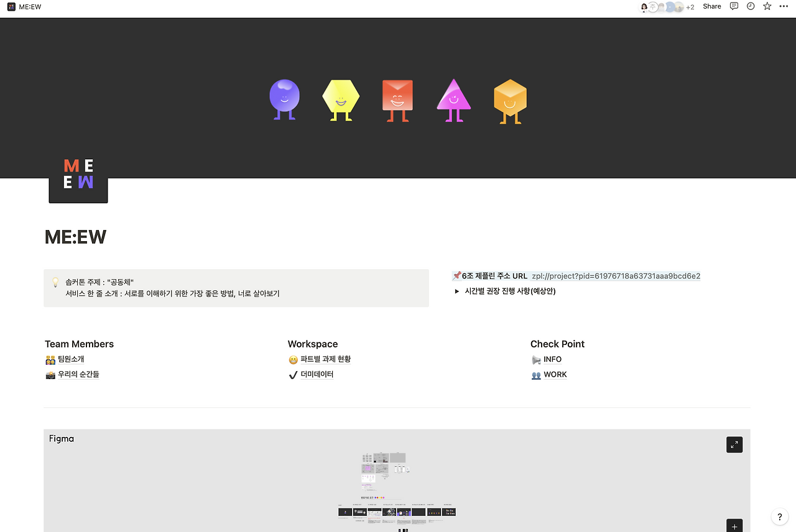Click the megaphone icon beside INFO
Viewport: 796px width, 532px height.
click(x=535, y=359)
